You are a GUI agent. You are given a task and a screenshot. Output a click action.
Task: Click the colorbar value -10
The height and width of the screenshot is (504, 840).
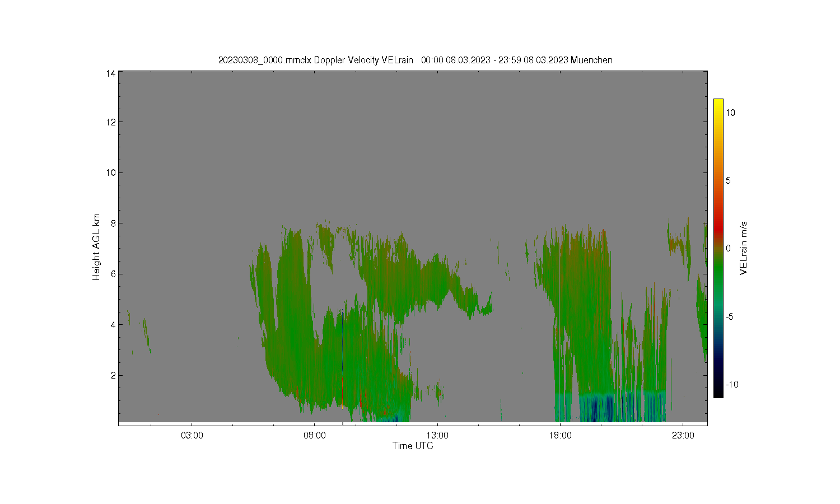[732, 384]
